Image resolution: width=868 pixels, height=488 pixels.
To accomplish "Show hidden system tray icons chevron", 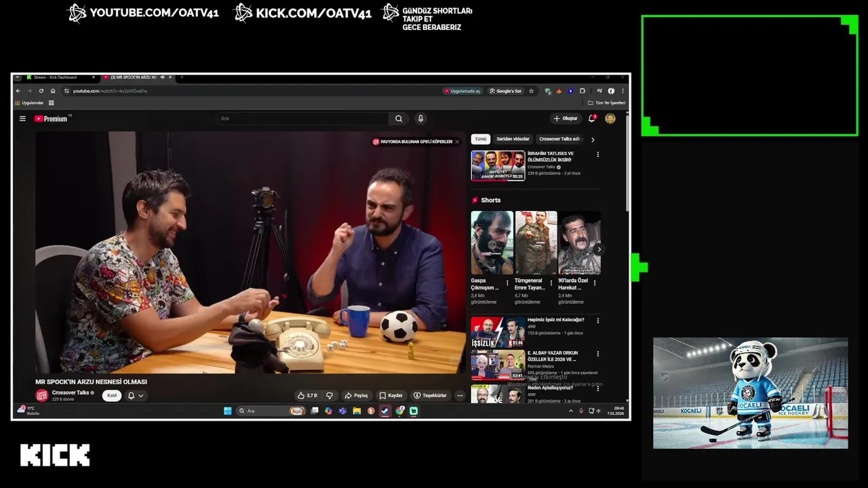I will tap(570, 411).
